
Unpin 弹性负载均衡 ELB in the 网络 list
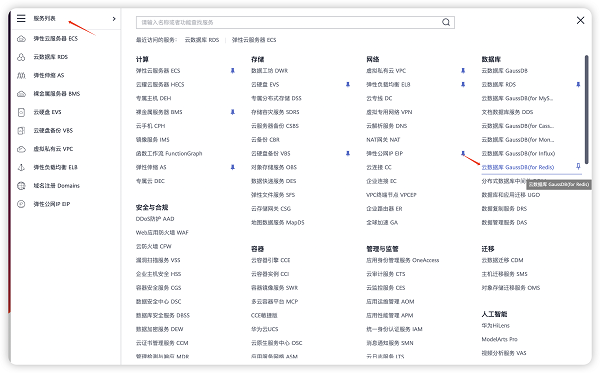pyautogui.click(x=463, y=85)
